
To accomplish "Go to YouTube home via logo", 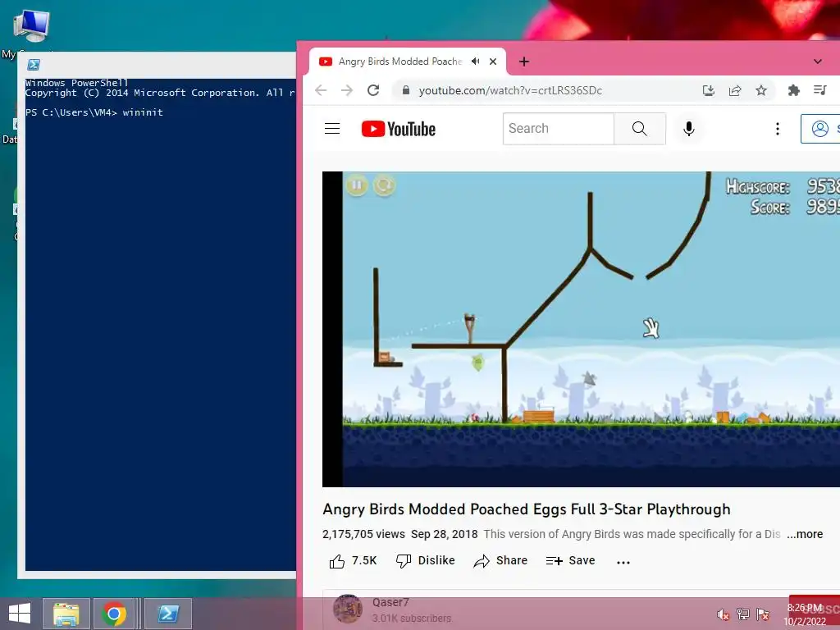I will (x=399, y=129).
